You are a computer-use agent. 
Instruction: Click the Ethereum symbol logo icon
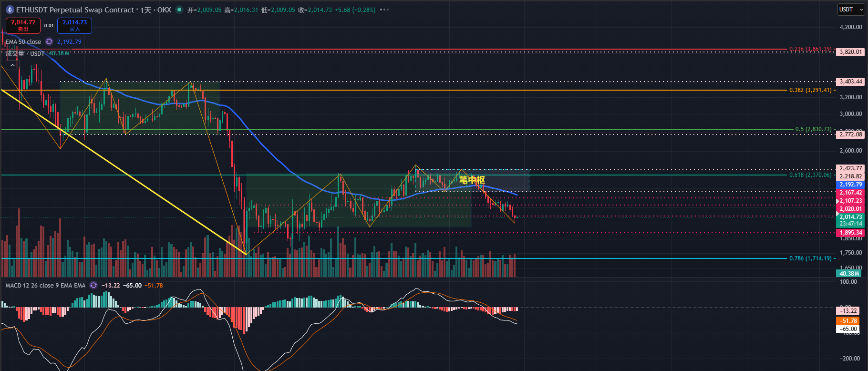coord(10,10)
